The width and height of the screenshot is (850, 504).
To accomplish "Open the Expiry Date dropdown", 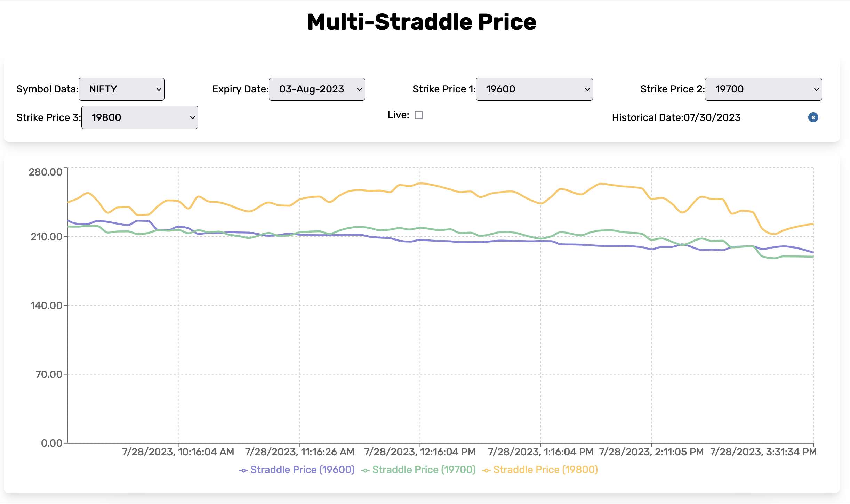I will click(x=317, y=89).
